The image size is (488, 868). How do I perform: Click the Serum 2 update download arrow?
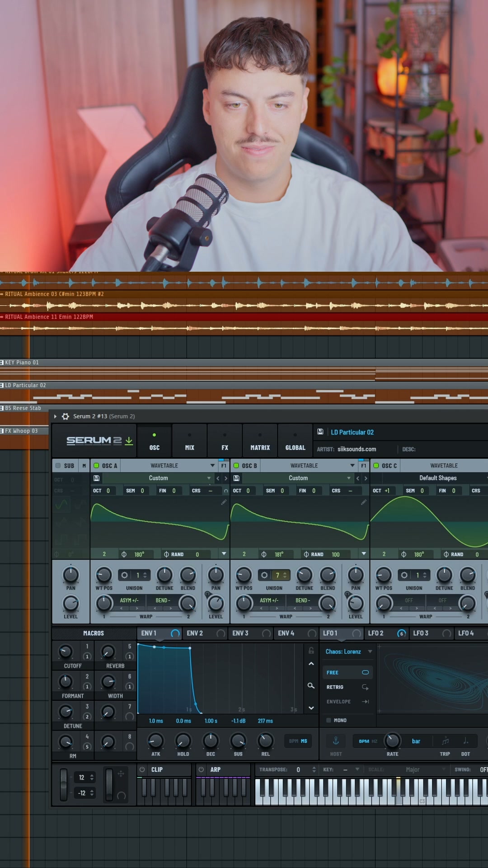click(x=129, y=440)
